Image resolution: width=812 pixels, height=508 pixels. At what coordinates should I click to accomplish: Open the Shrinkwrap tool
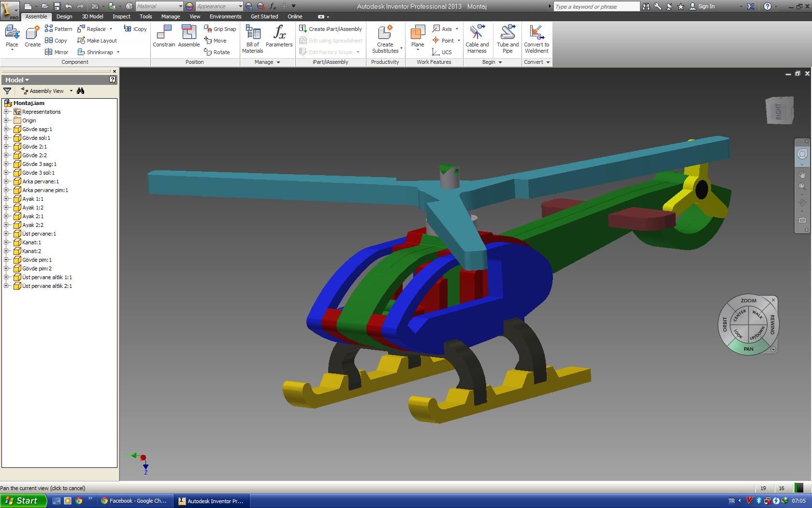(99, 52)
